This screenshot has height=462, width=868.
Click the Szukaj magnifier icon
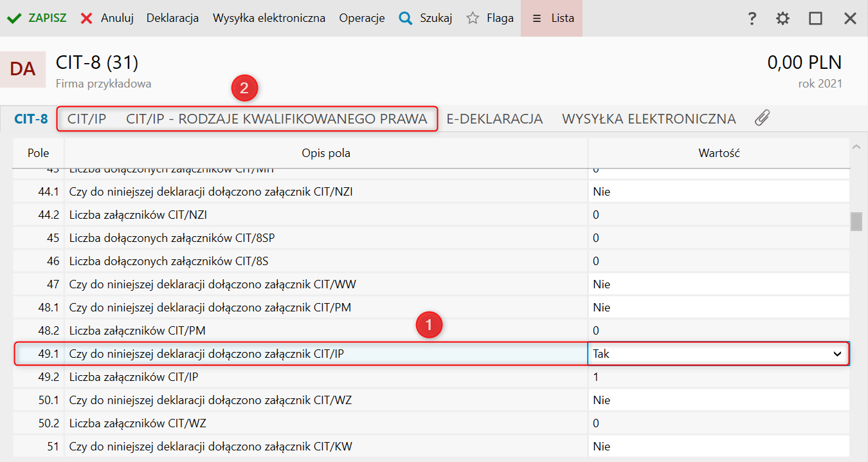(405, 18)
